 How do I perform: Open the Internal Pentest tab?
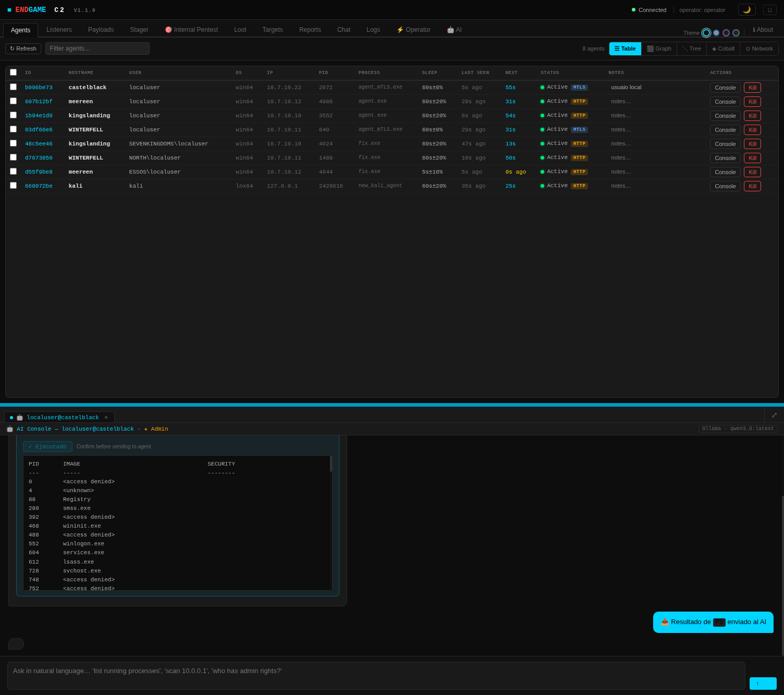coord(191,30)
